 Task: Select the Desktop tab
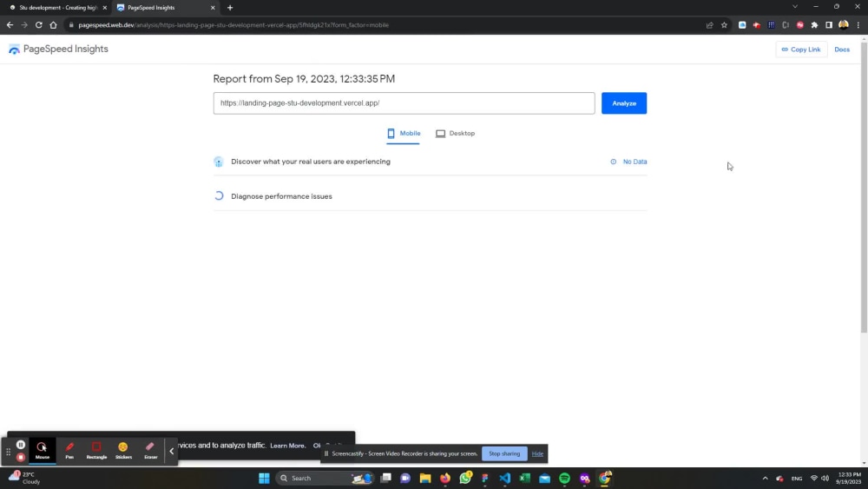(x=455, y=134)
